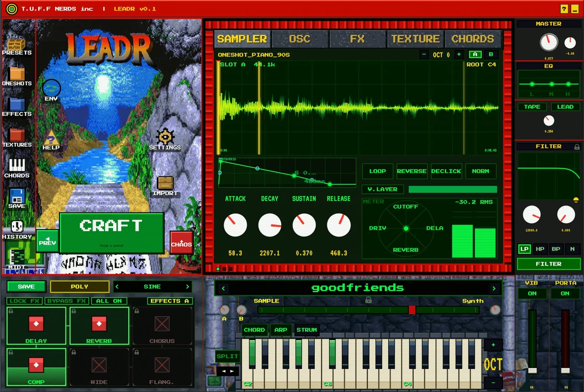Switch to the OSC tab
The image size is (584, 392).
coord(300,39)
